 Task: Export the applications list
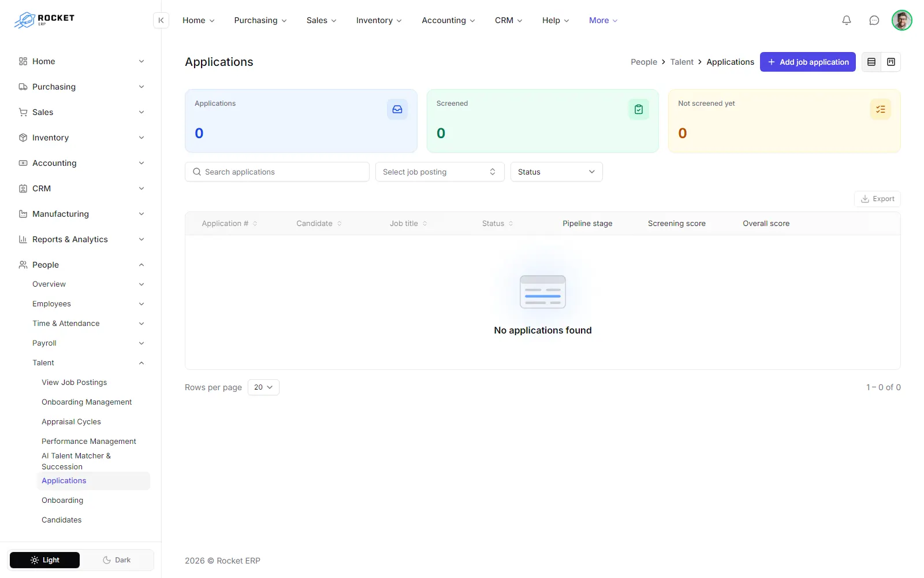877,199
